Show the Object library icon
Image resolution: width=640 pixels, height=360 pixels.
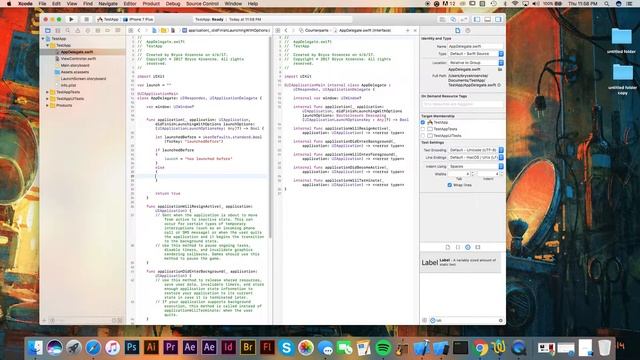coord(468,247)
